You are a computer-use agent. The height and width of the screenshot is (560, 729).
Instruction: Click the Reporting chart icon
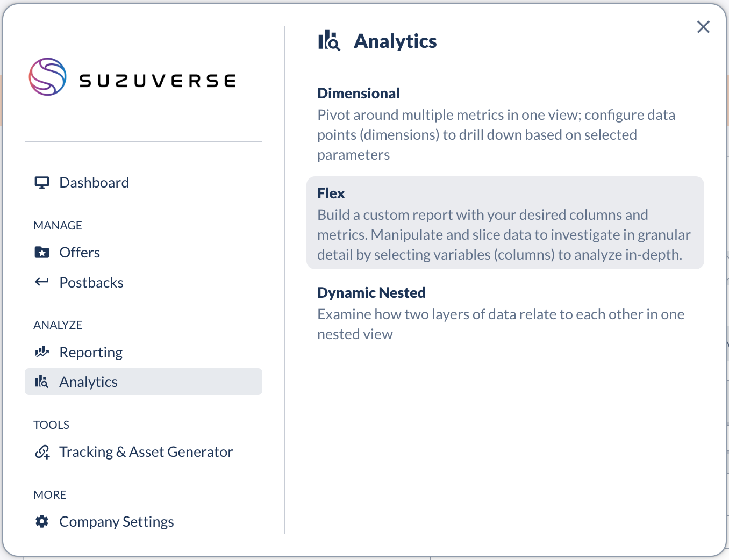(x=42, y=352)
